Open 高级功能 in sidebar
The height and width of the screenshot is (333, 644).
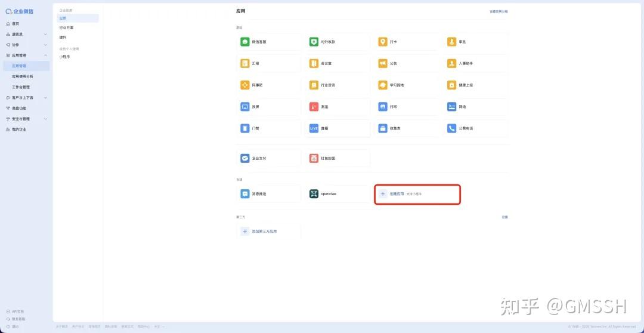(x=19, y=108)
